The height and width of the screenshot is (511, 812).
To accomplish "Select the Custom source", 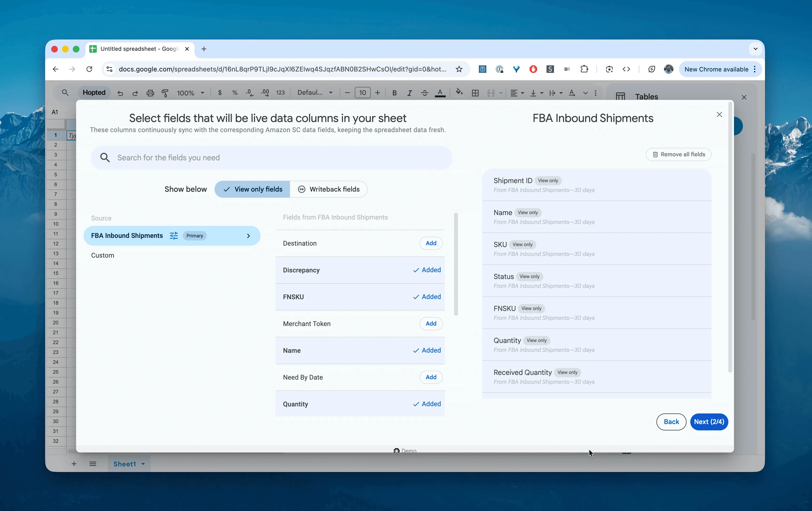I will tap(102, 255).
